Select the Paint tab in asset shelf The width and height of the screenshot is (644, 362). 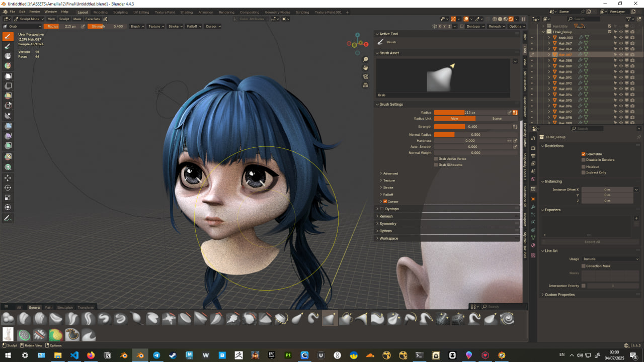coord(49,307)
